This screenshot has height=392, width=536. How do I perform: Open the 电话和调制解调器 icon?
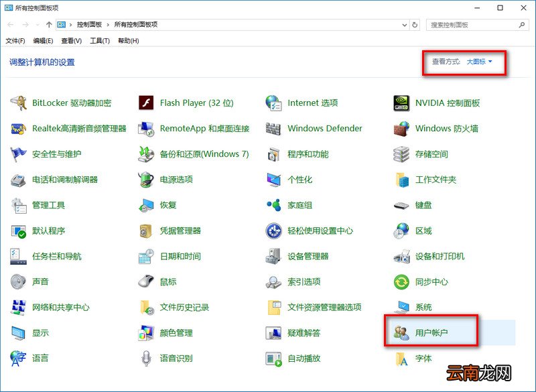tap(19, 180)
